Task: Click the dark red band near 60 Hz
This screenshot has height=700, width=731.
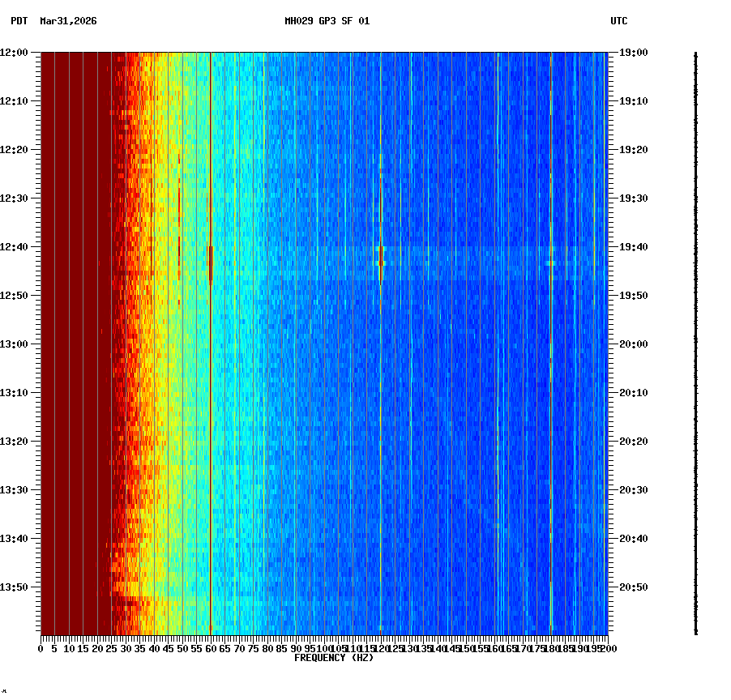Action: (x=210, y=259)
